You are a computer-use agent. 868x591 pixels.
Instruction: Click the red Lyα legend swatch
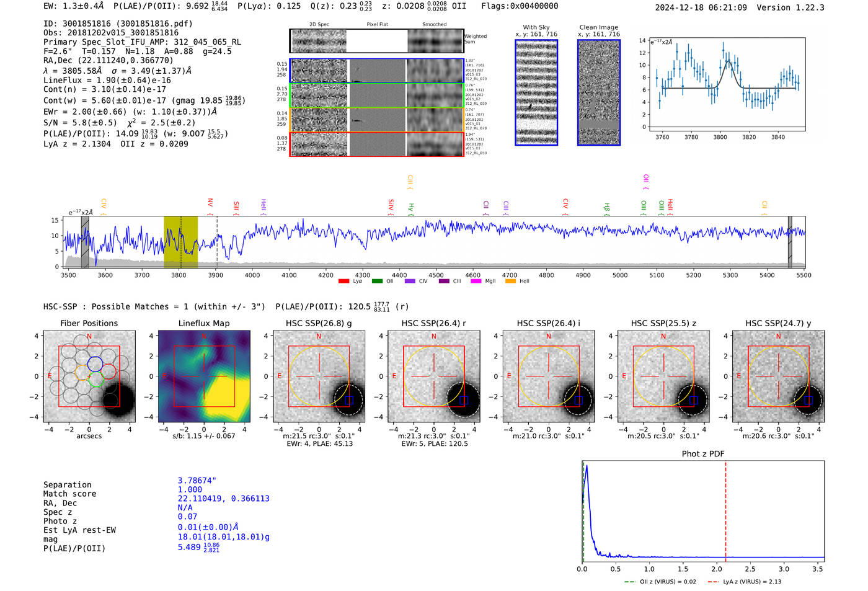343,282
